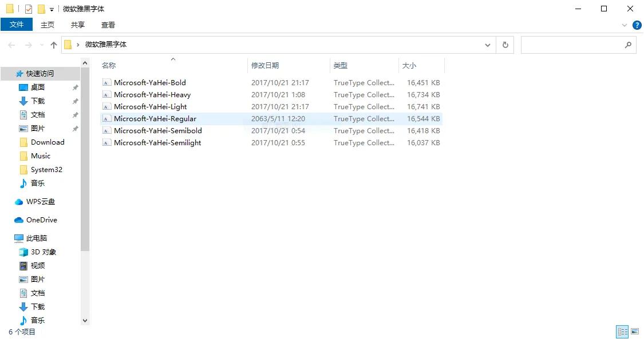Select WPS云盘 in the sidebar
This screenshot has width=644, height=339.
(40, 202)
